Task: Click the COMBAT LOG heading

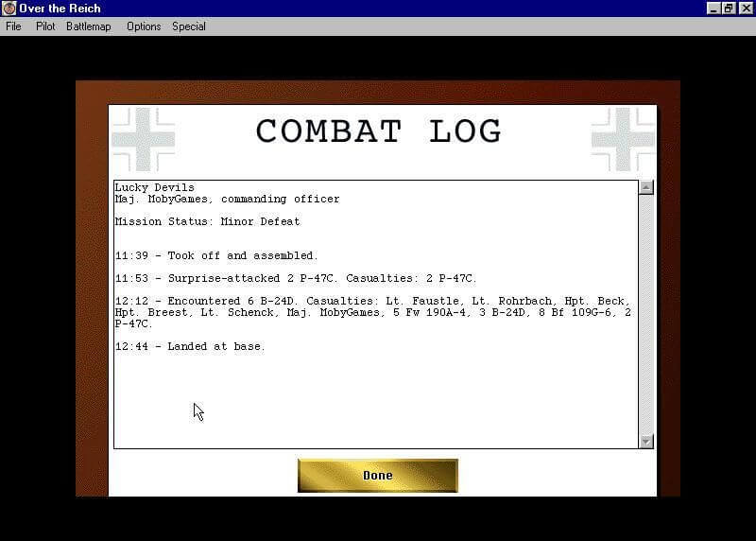Action: point(379,131)
